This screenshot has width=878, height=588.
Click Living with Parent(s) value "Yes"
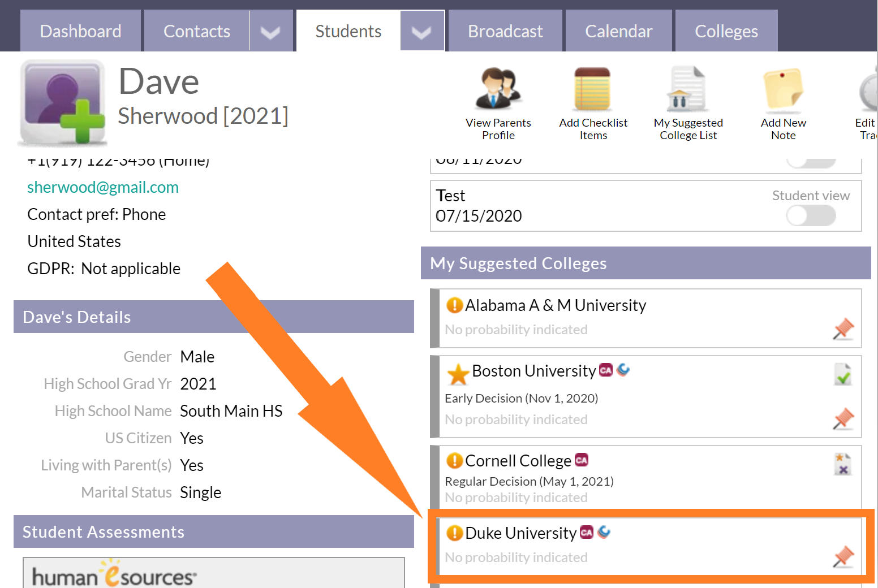point(192,465)
